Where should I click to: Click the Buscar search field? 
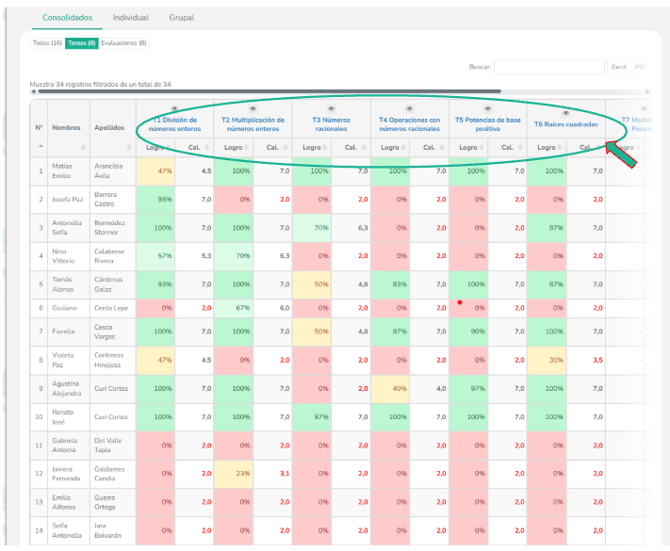pos(549,67)
